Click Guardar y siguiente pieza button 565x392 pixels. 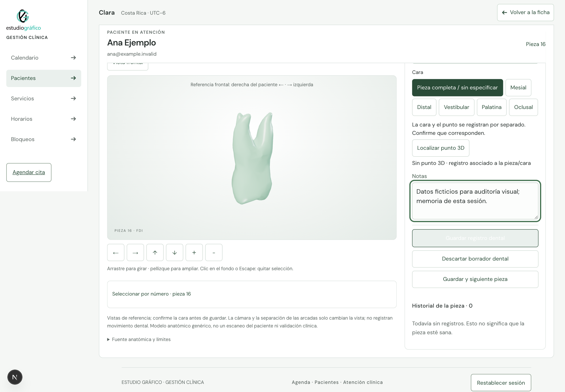click(x=475, y=279)
